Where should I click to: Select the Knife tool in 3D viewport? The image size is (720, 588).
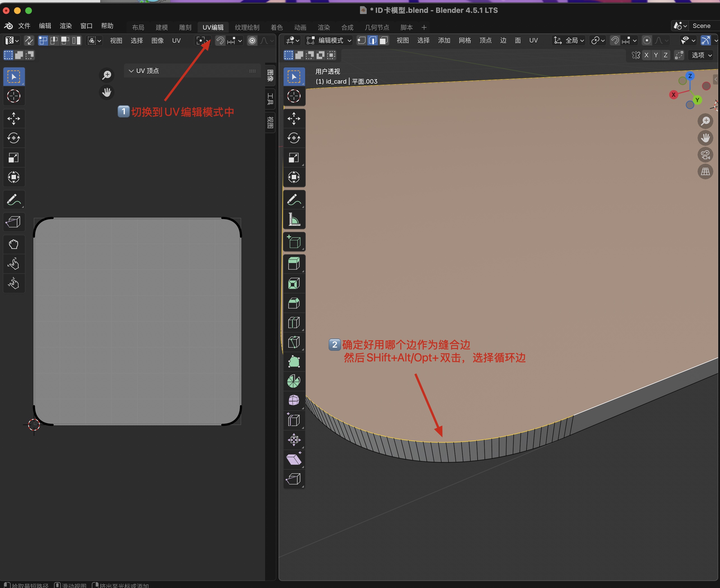294,342
